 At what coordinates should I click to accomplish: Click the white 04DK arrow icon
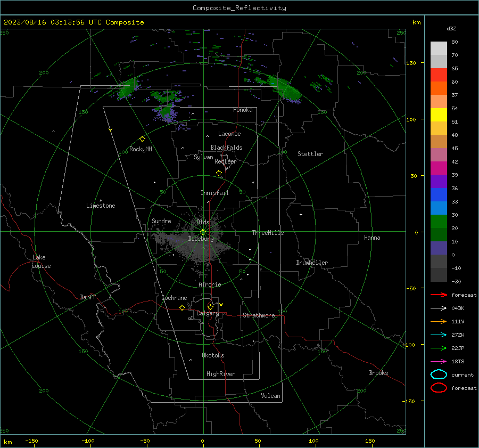(x=439, y=308)
